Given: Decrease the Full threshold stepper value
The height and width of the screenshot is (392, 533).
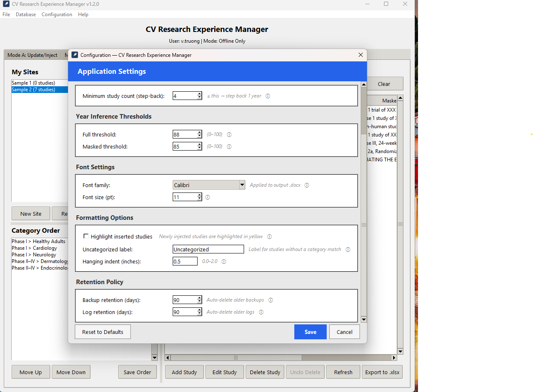Looking at the screenshot, I should point(199,136).
